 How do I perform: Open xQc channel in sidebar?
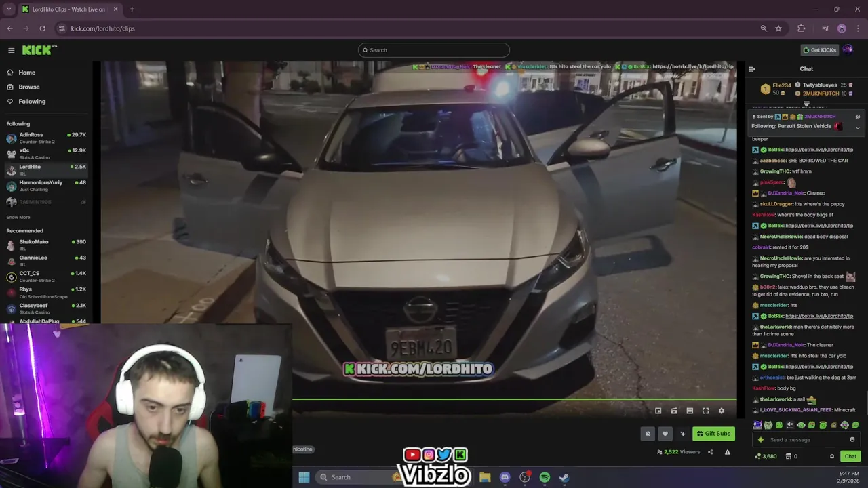tap(46, 153)
